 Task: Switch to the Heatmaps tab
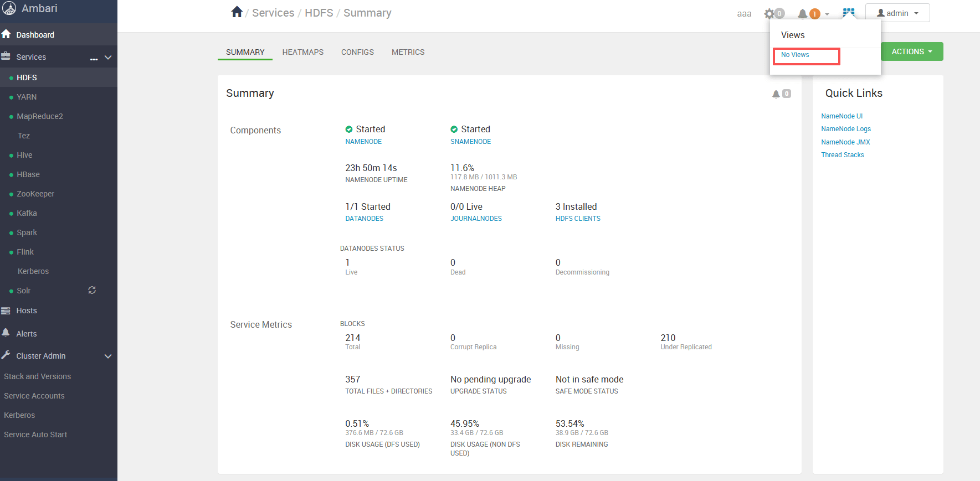coord(302,52)
